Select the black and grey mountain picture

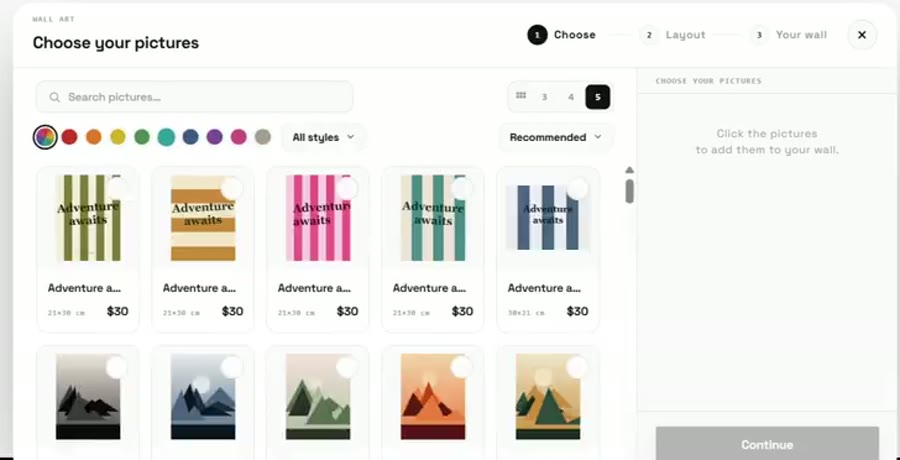tap(117, 367)
